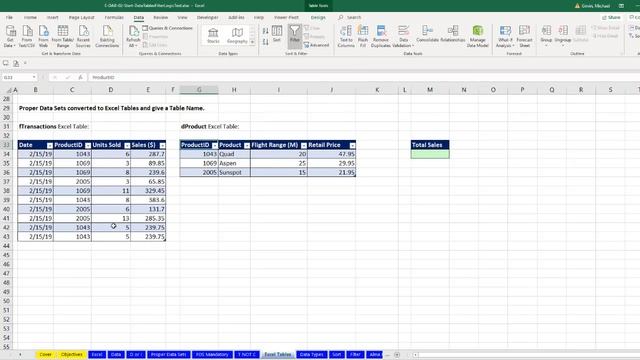
Task: Switch to the Table Design tab
Action: 318,18
